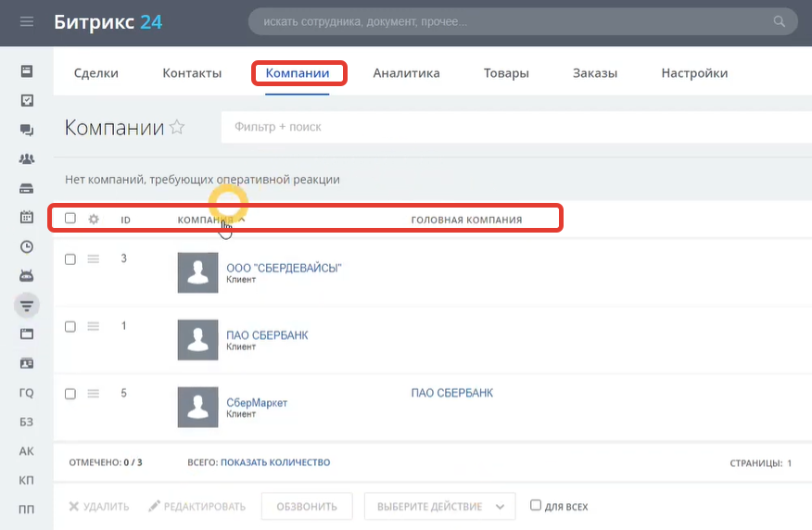This screenshot has height=530, width=812.
Task: Click the search magnifier icon
Action: tap(779, 21)
